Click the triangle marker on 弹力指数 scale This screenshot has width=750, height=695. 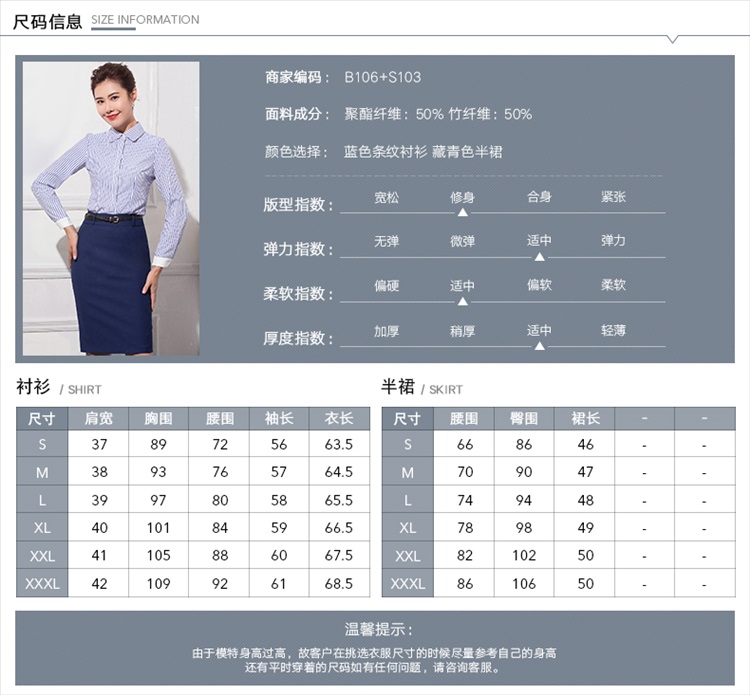pyautogui.click(x=539, y=256)
